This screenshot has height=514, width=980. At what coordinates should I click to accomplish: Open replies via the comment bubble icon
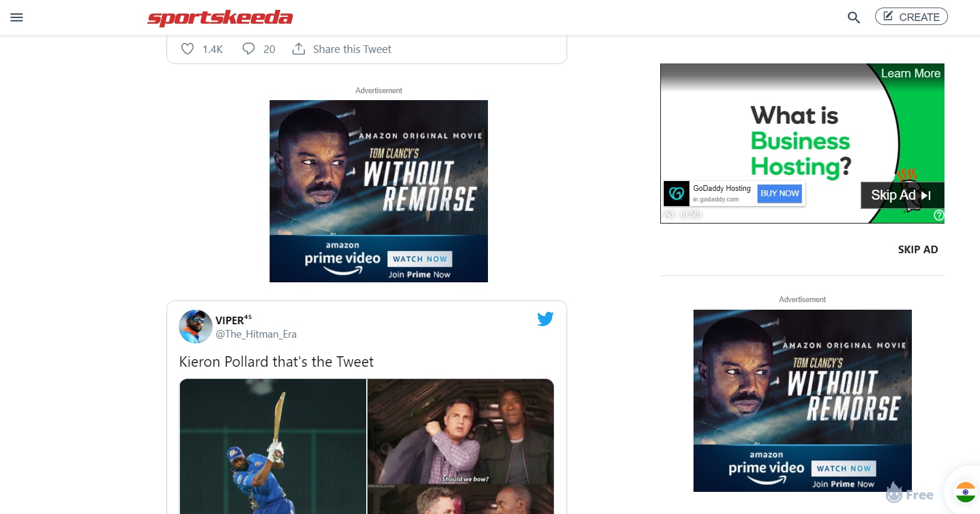tap(249, 49)
